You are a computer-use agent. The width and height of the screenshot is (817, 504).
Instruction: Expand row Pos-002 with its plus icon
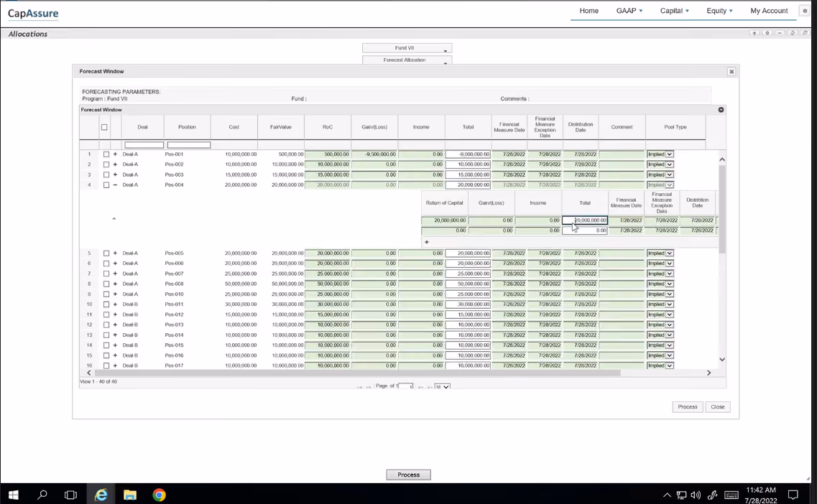click(x=115, y=164)
